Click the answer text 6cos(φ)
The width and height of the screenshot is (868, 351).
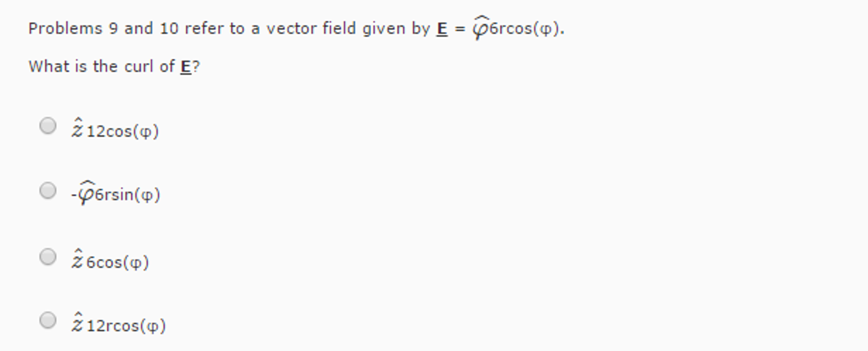pos(118,262)
